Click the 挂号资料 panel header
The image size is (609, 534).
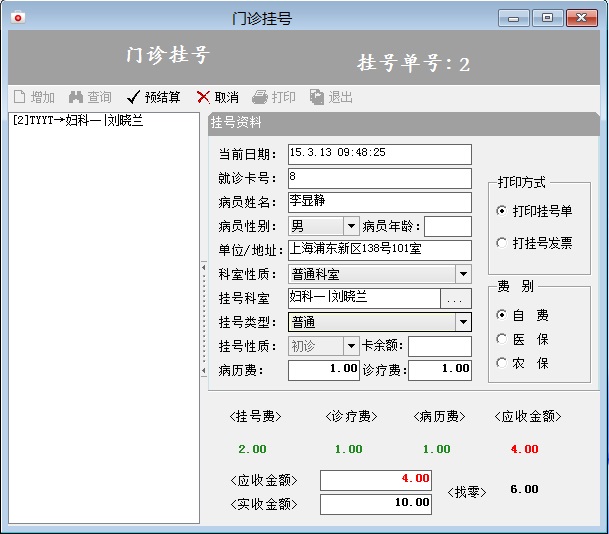click(404, 123)
